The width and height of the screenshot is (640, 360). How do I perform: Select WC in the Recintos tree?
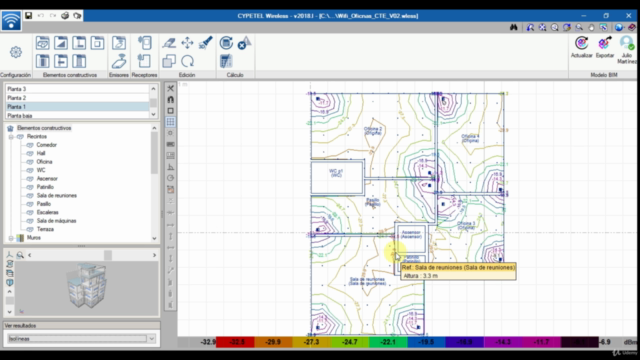41,170
